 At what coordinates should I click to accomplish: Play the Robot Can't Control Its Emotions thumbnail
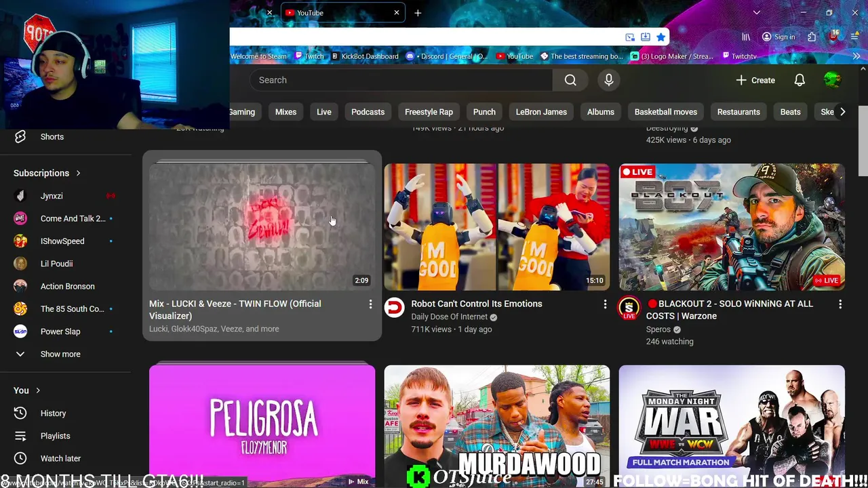click(x=497, y=226)
